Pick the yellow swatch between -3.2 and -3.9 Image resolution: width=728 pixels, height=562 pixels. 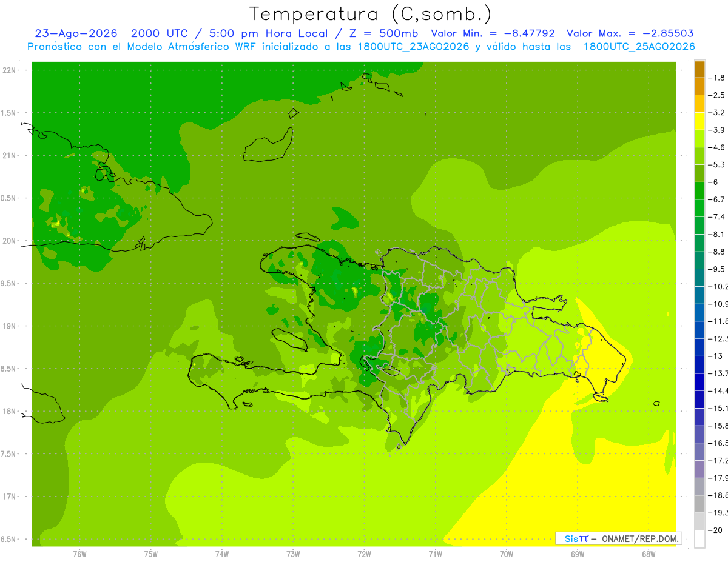pyautogui.click(x=699, y=121)
